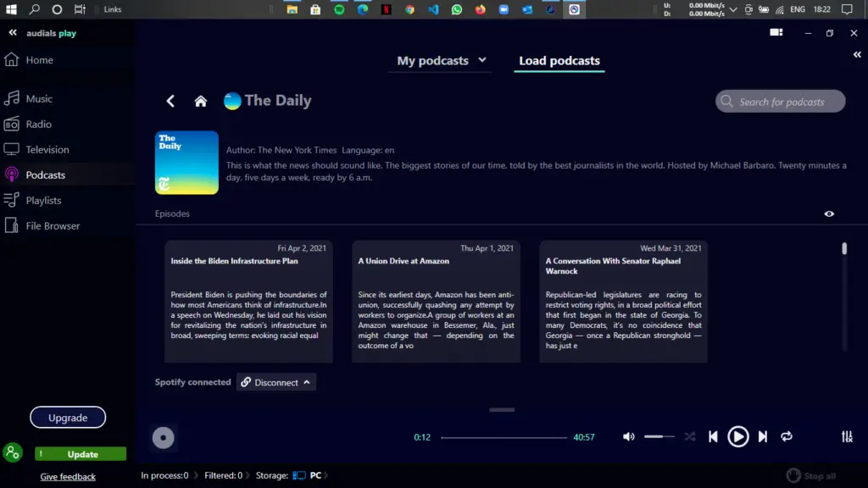The height and width of the screenshot is (488, 868).
Task: Open episode A Conversation With Senator Raphael Warnock
Action: 623,302
